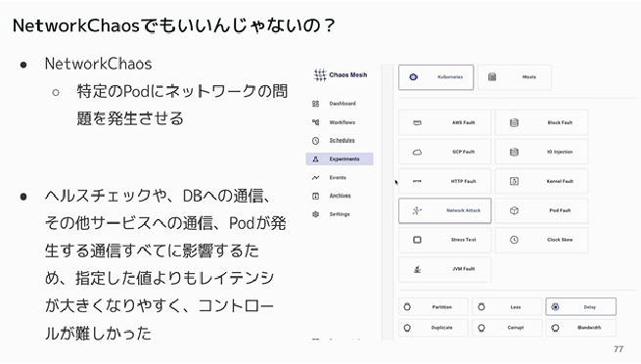
Task: Pick the AWS Fault icon
Action: [x=417, y=122]
